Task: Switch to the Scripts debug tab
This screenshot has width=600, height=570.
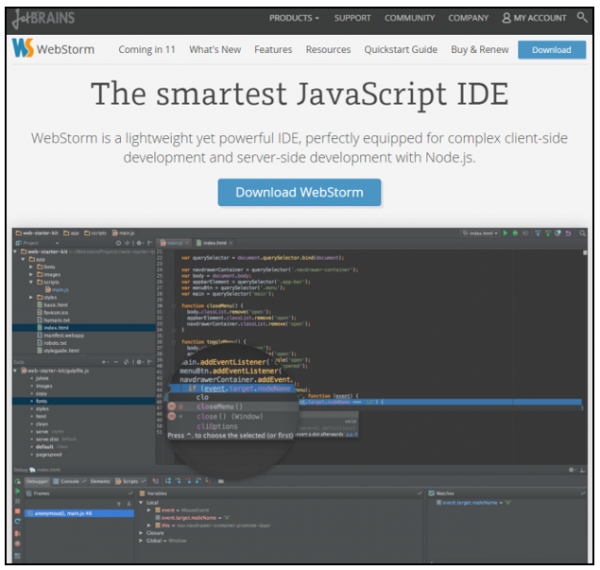Action: 130,481
